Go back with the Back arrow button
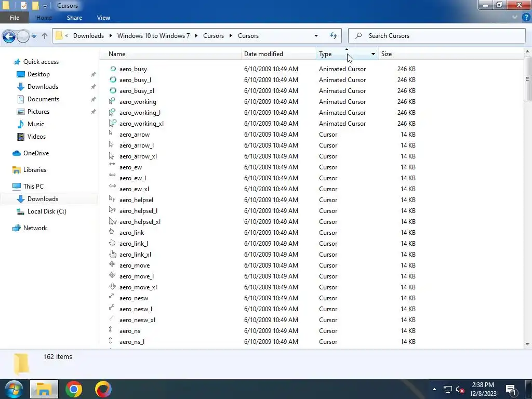Viewport: 532px width, 399px height. coord(9,36)
